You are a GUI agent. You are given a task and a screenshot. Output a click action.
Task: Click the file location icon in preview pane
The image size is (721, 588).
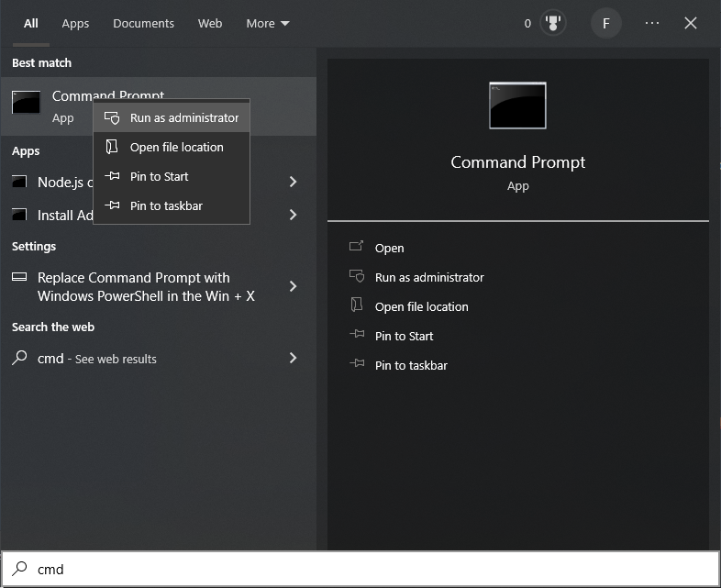click(x=356, y=305)
